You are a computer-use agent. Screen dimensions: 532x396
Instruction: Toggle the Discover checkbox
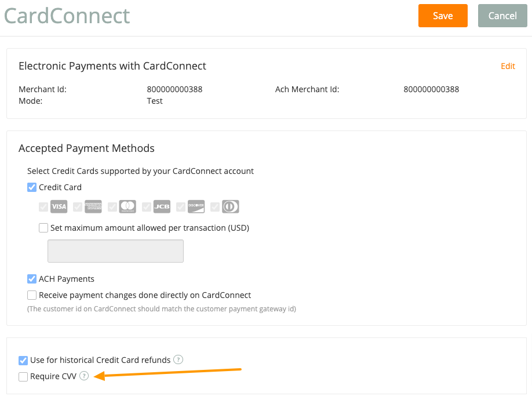pos(181,207)
